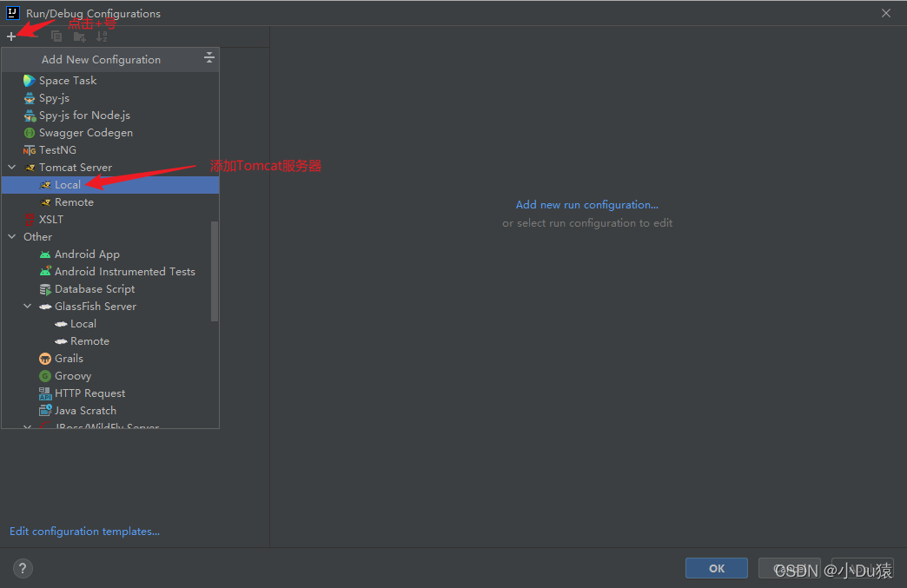Image resolution: width=907 pixels, height=588 pixels.
Task: Click the HTTP Request icon
Action: 45,393
